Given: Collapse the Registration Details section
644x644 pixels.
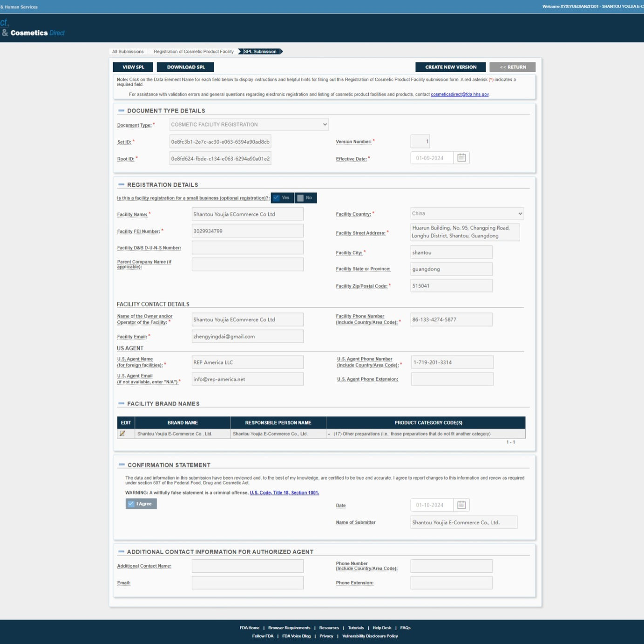Looking at the screenshot, I should (121, 185).
